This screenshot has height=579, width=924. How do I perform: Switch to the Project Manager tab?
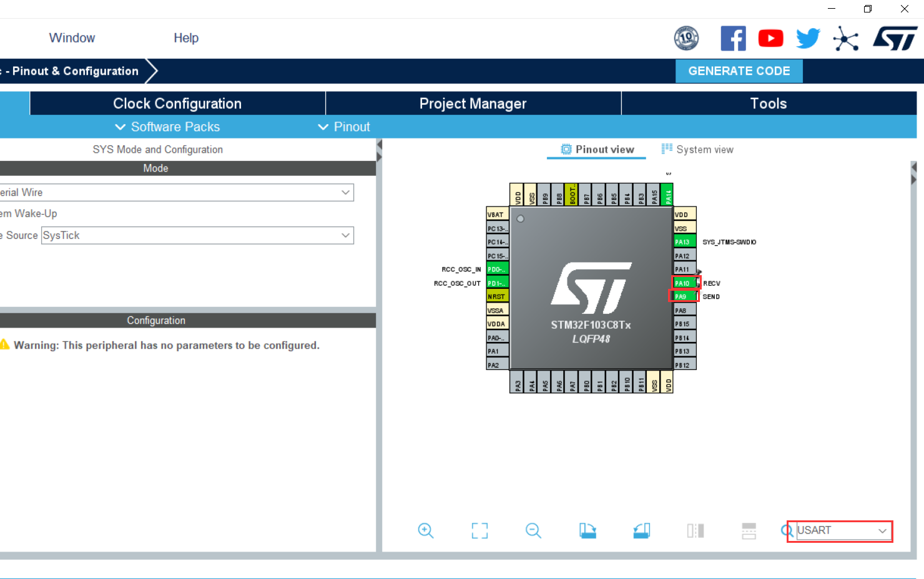click(x=473, y=104)
